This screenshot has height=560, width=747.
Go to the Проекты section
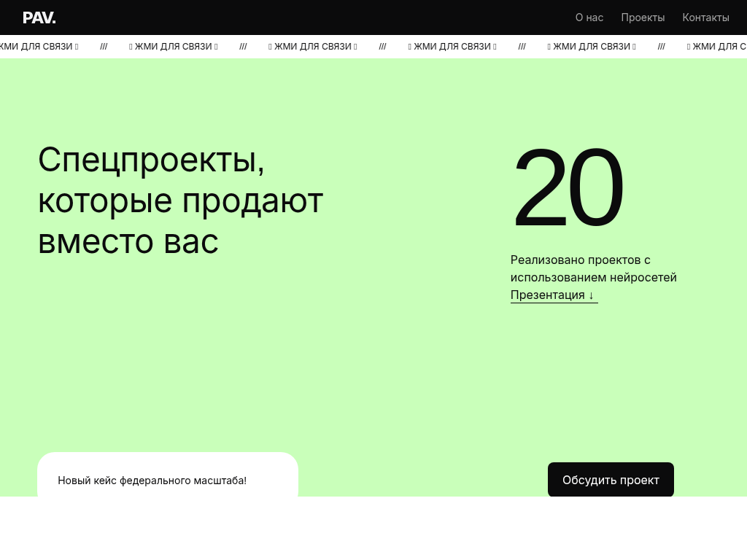pyautogui.click(x=643, y=17)
